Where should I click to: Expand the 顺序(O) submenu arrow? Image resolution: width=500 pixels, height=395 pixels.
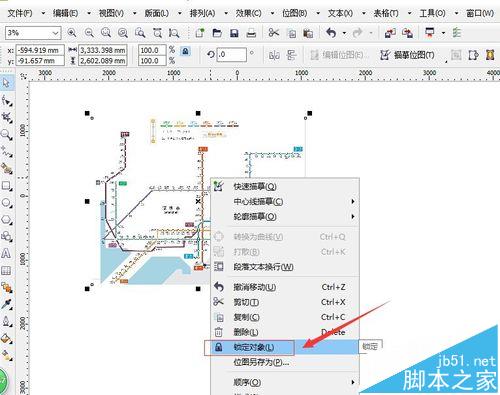(353, 382)
